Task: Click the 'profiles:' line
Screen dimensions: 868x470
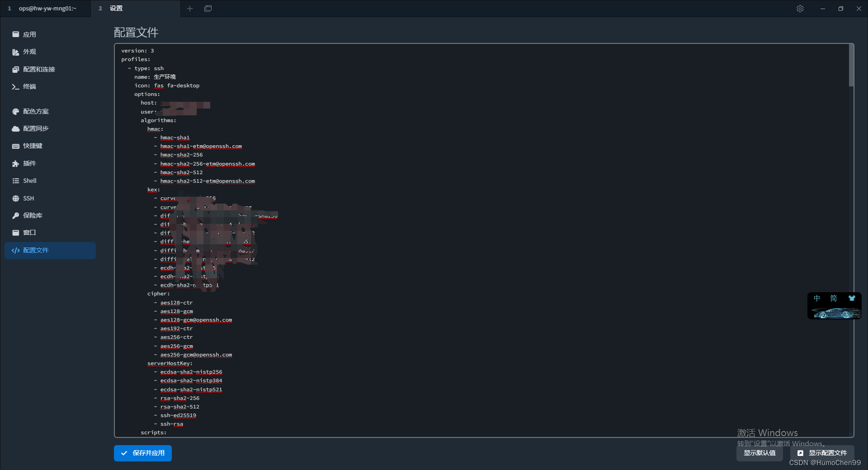Action: (136, 59)
